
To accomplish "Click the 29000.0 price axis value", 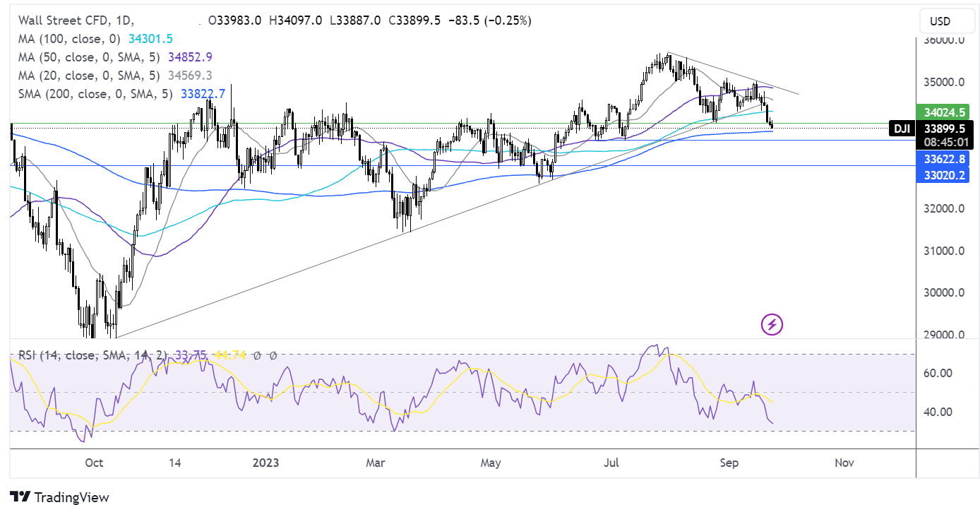I will (945, 334).
